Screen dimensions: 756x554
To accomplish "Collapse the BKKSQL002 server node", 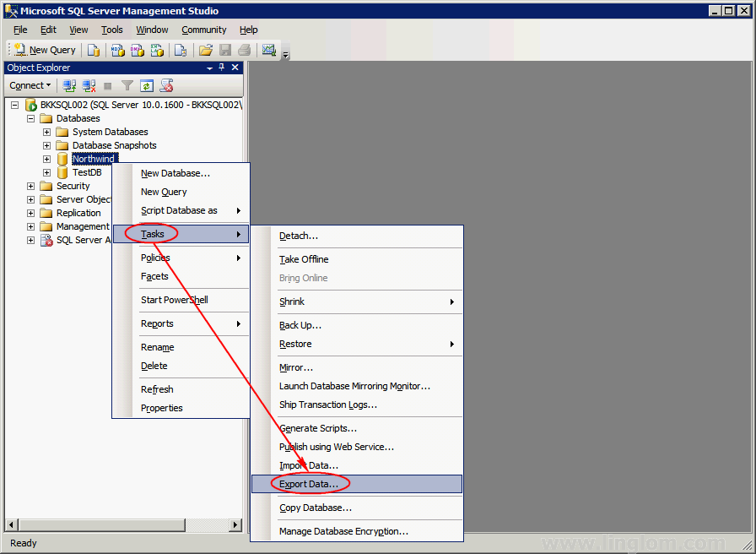I will point(15,105).
